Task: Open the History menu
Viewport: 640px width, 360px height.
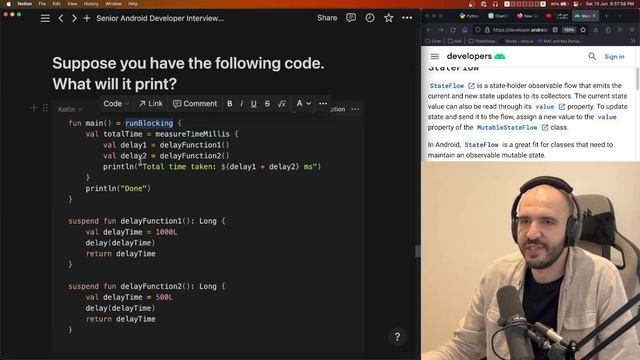Action: point(91,4)
